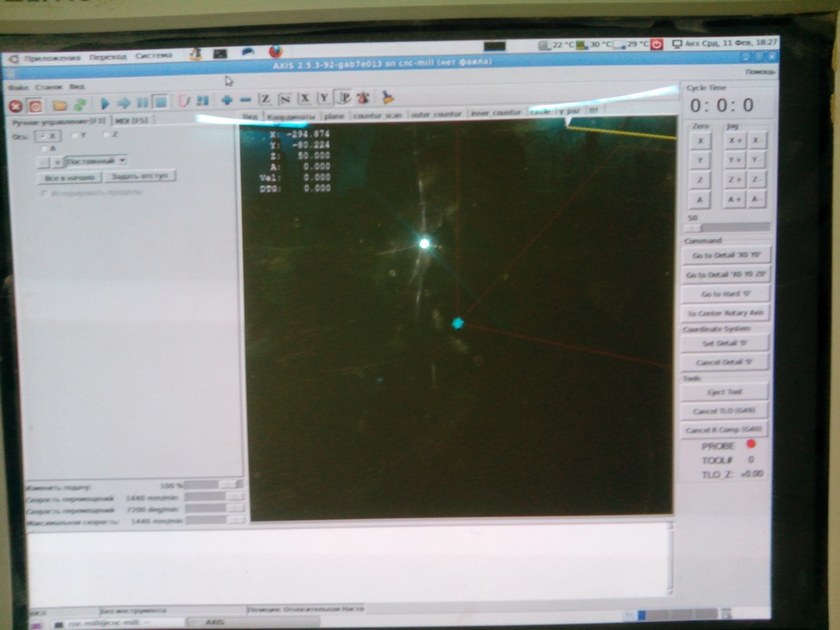
Task: Switch to side X view
Action: [x=304, y=98]
